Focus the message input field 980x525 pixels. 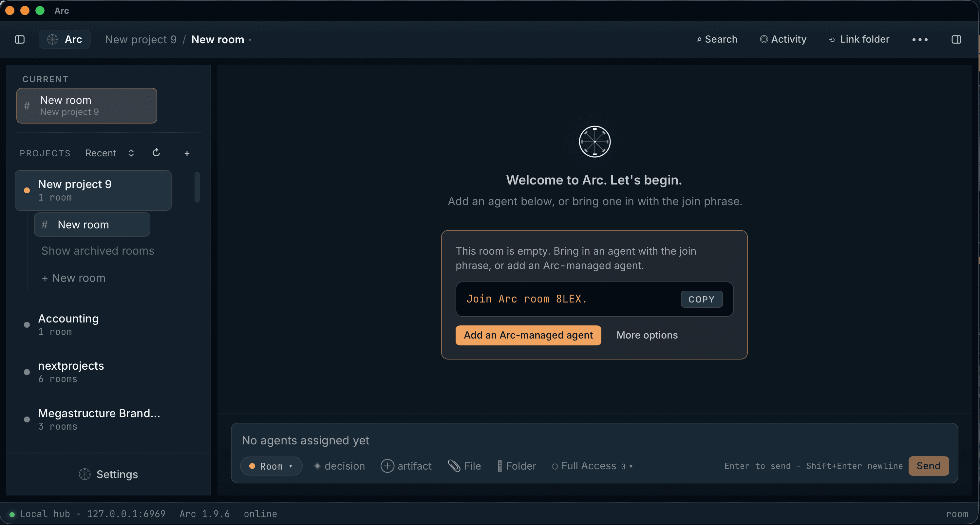[x=594, y=440]
